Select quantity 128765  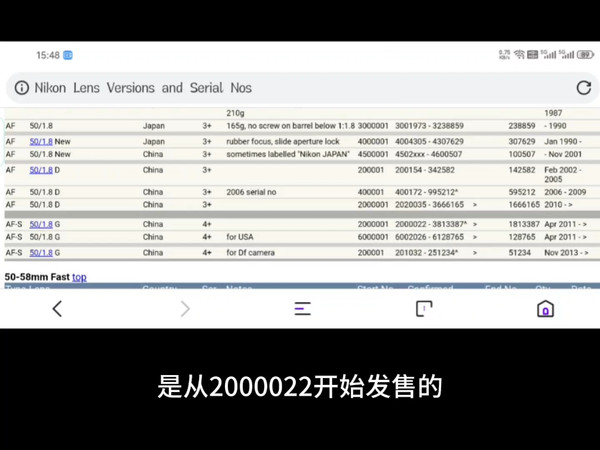point(522,237)
